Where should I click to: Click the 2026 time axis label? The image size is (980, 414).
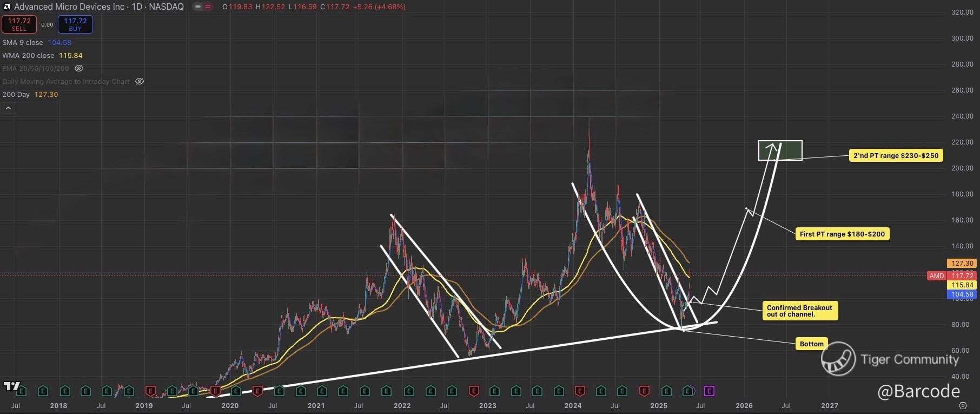pyautogui.click(x=744, y=406)
